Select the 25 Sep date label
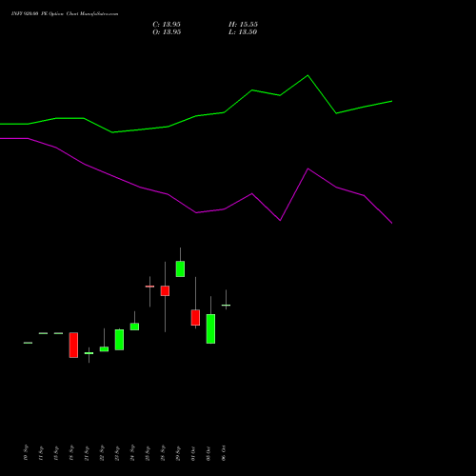 pos(148,453)
